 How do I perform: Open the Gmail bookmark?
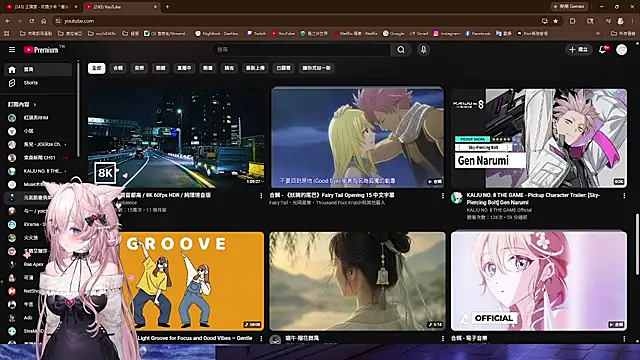click(419, 33)
